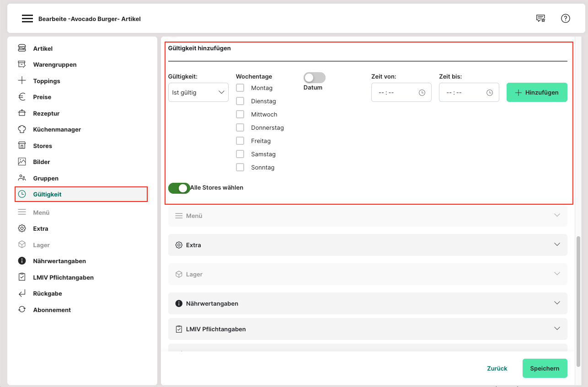Open the hamburger menu icon
This screenshot has height=387, width=588.
pos(27,19)
